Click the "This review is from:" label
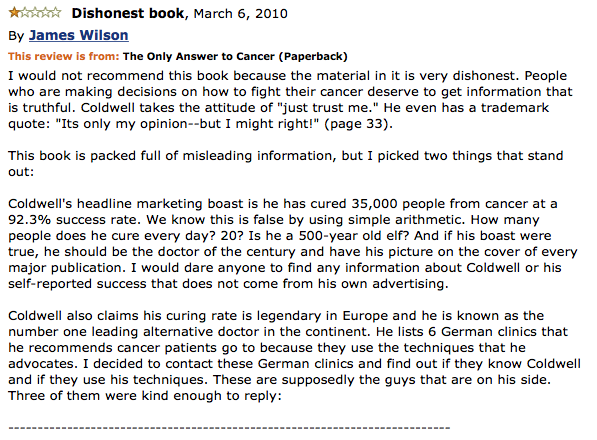The height and width of the screenshot is (440, 597). point(64,56)
